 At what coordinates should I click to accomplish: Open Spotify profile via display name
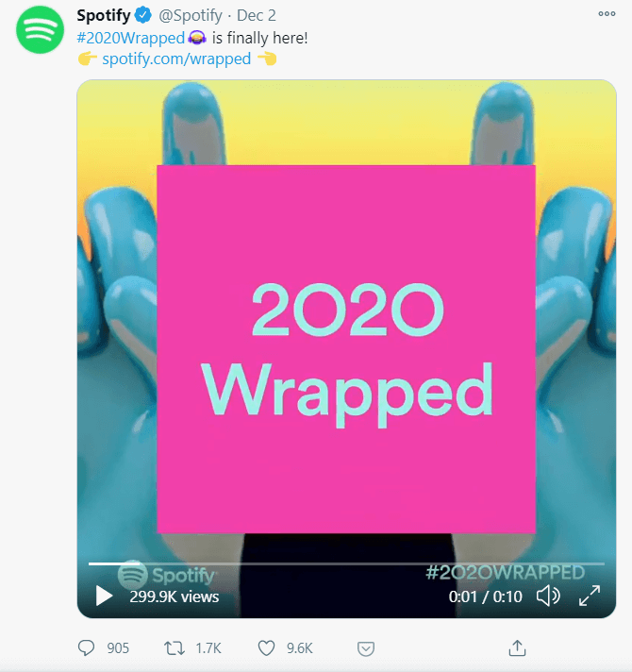(x=104, y=15)
